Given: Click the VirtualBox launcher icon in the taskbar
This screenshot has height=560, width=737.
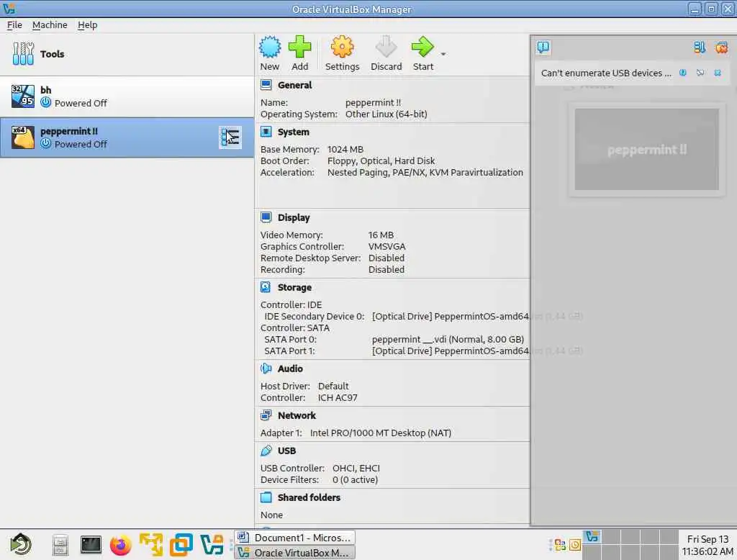Looking at the screenshot, I should [212, 545].
